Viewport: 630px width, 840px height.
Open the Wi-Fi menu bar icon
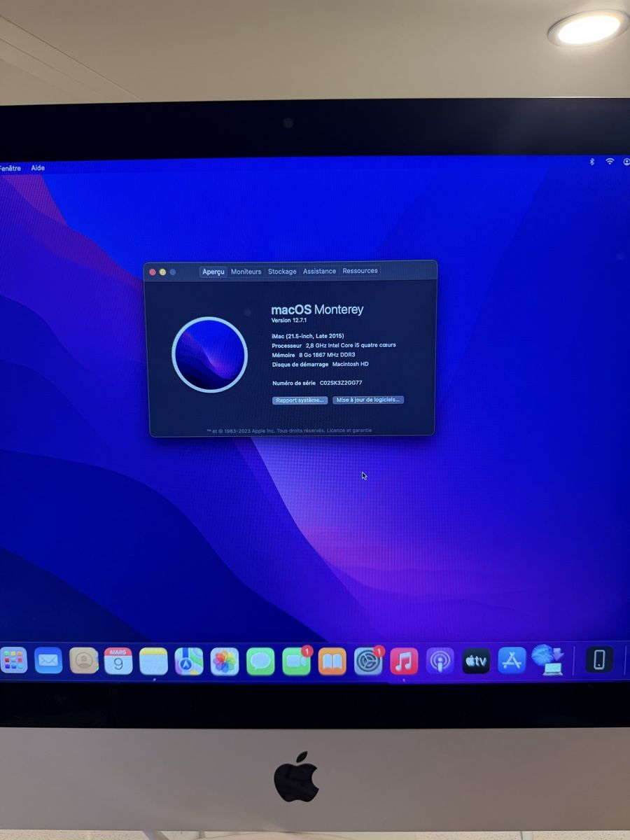[x=610, y=162]
